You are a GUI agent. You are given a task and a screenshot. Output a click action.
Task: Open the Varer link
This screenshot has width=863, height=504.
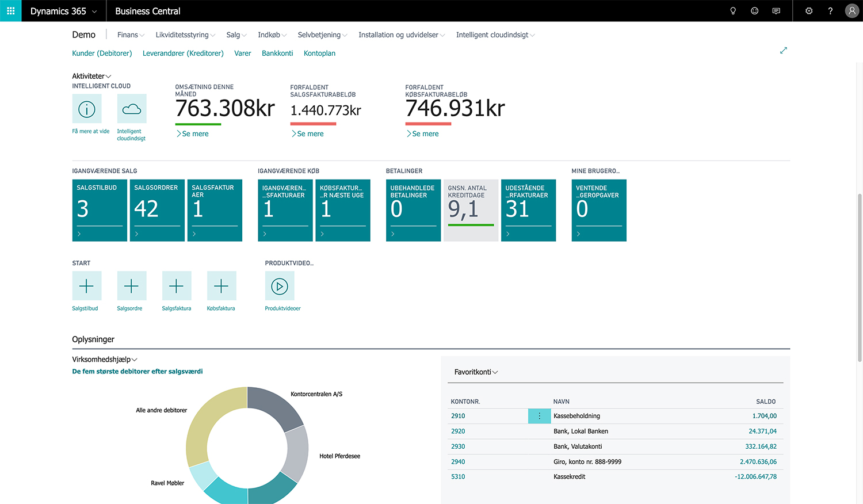click(242, 54)
